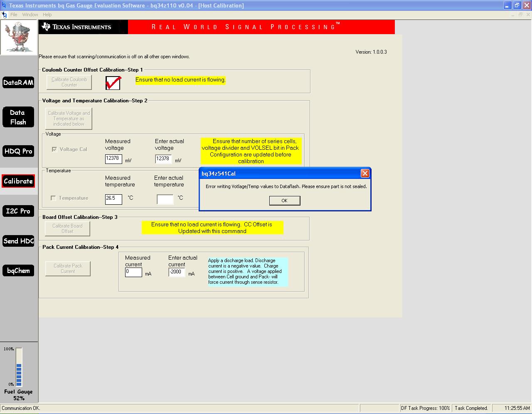Click the Measured temperature field

(113, 199)
